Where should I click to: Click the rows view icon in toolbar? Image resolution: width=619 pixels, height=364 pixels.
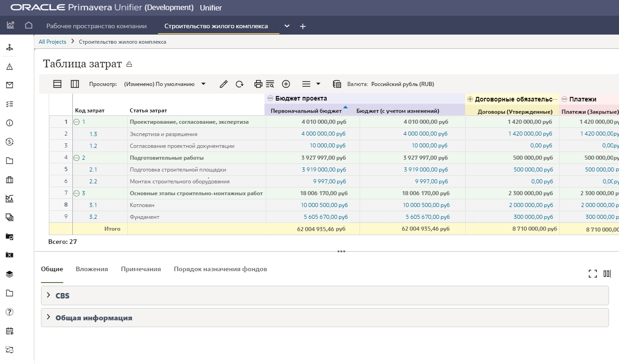point(57,84)
